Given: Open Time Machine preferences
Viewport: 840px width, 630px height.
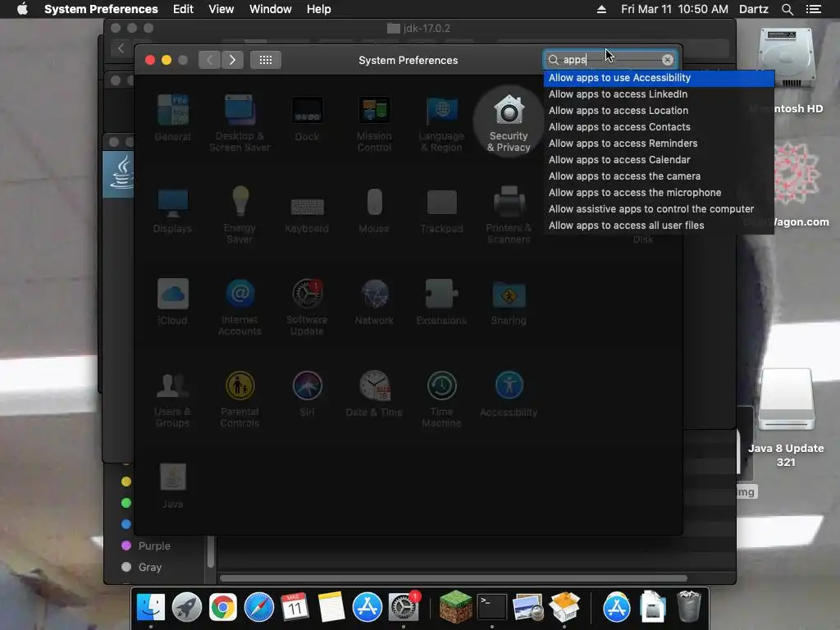Looking at the screenshot, I should pos(441,399).
